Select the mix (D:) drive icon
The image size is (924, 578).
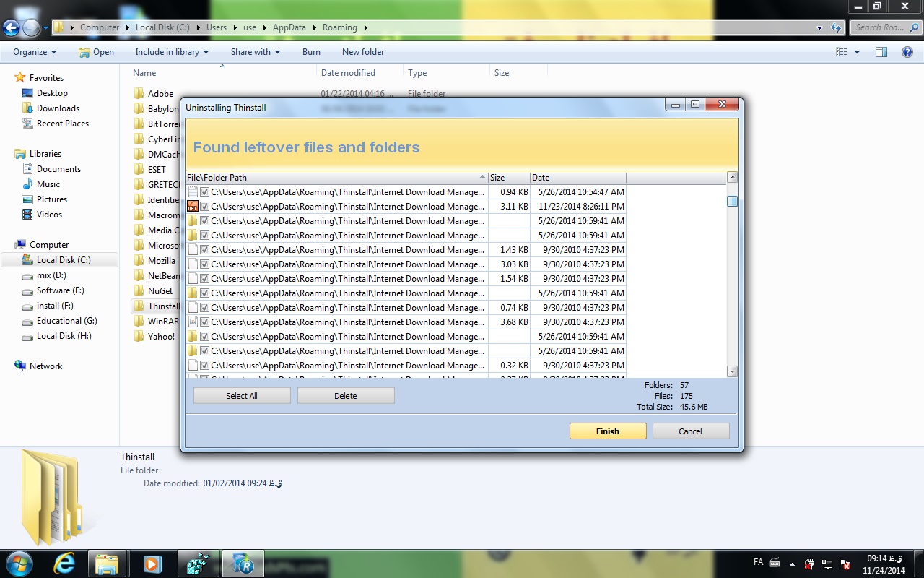tap(28, 275)
